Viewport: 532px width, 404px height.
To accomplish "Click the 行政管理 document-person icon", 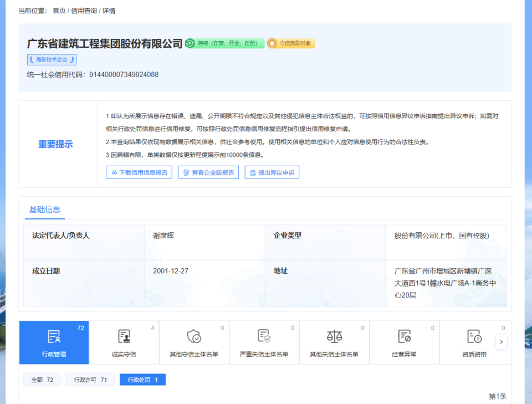I will [x=54, y=336].
